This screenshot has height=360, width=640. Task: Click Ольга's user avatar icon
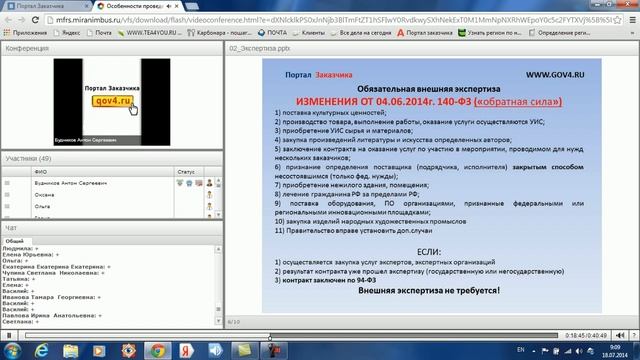209,206
